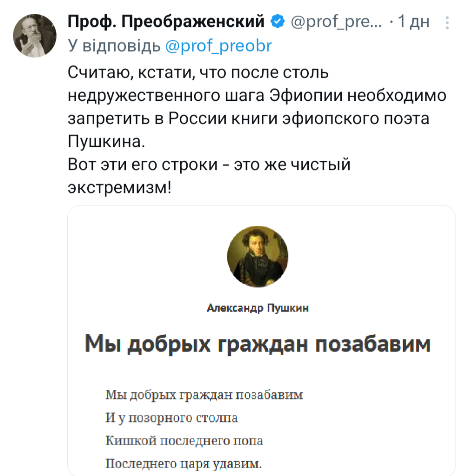The image size is (469, 476).
Task: Click the word "Пушкина." in the tweet text
Action: (106, 141)
